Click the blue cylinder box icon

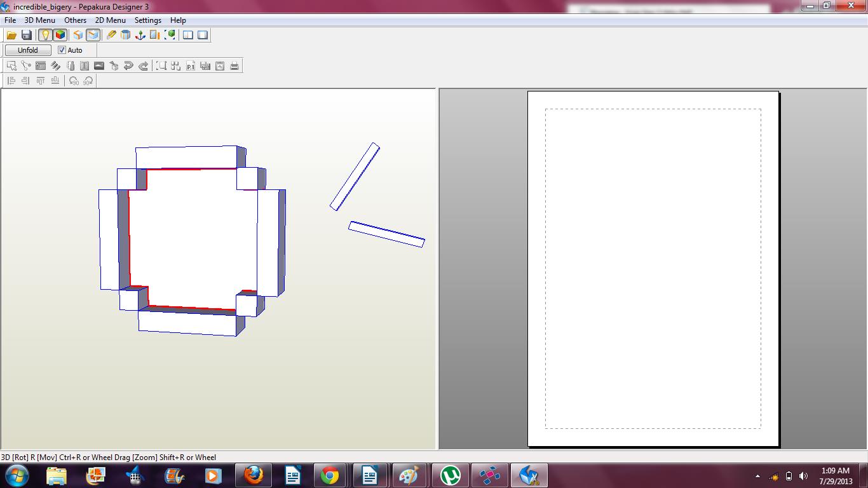point(126,35)
